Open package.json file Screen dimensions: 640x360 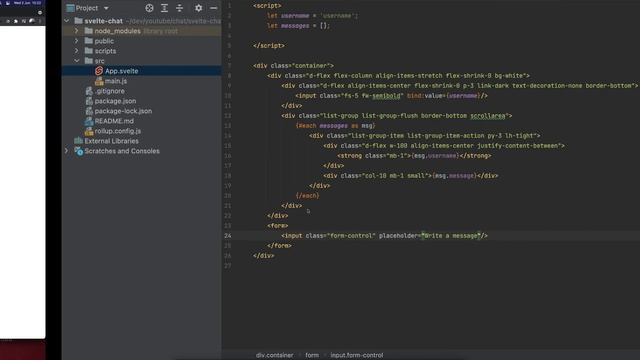click(x=115, y=101)
